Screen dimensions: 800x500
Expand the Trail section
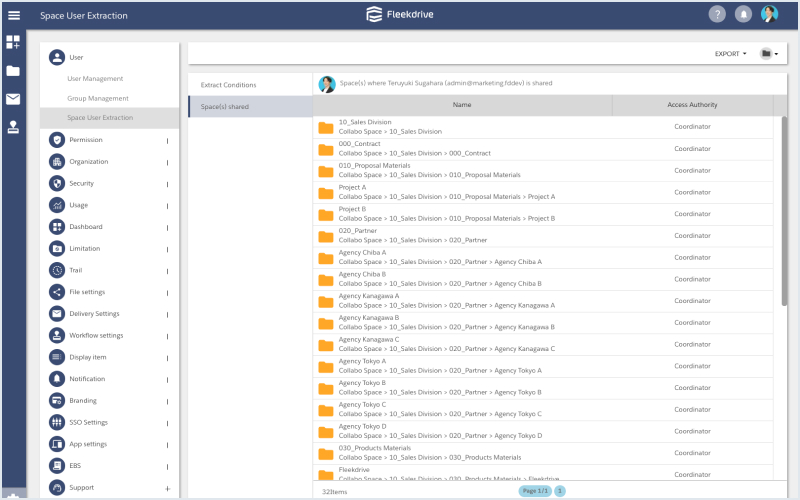click(x=167, y=271)
